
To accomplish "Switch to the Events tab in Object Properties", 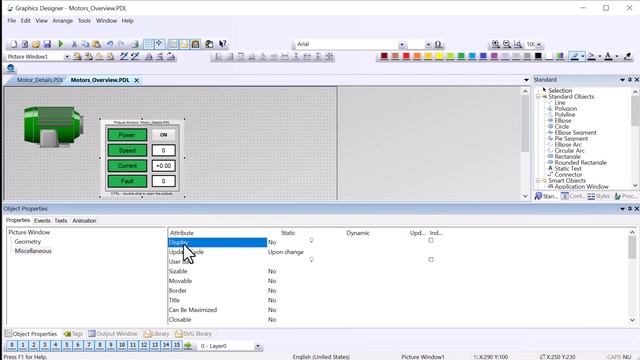I will coord(42,220).
